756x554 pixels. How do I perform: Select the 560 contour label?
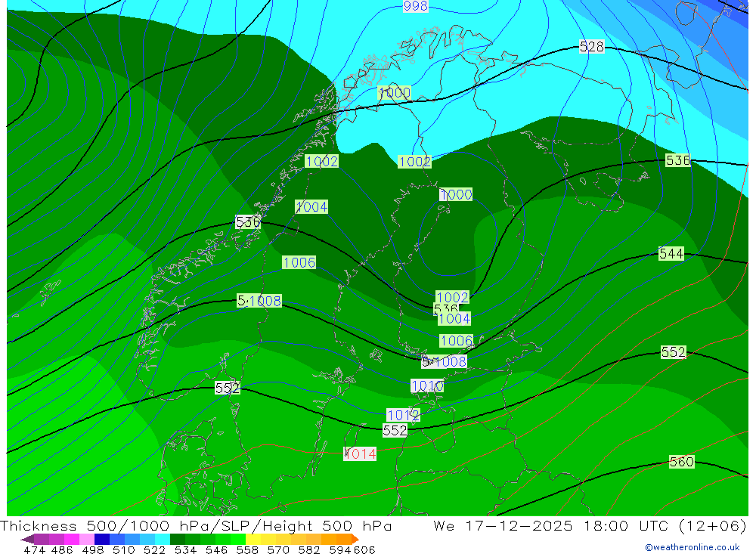tap(681, 462)
